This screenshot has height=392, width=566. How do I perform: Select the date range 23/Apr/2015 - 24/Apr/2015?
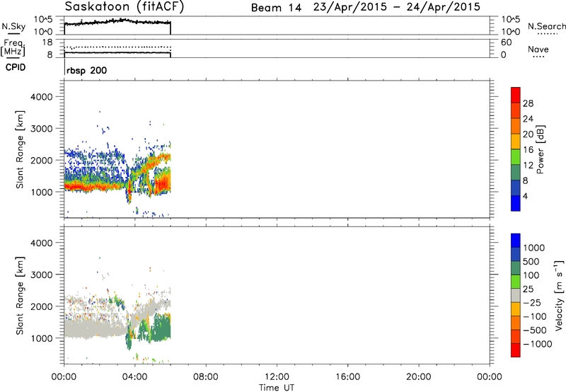tap(397, 7)
